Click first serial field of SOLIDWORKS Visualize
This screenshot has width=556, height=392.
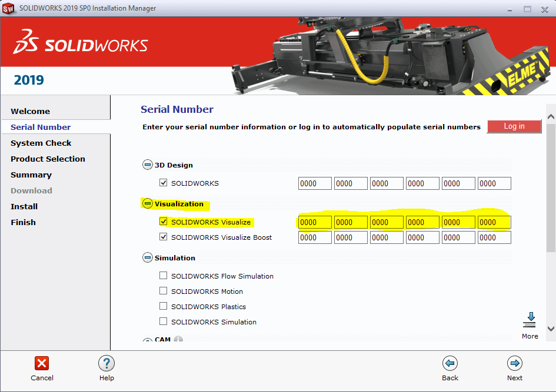[315, 222]
